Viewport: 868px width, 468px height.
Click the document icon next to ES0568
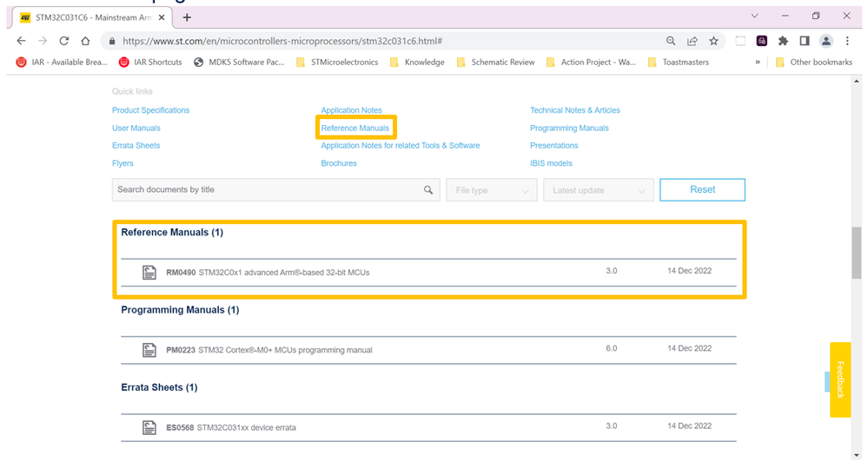point(149,427)
